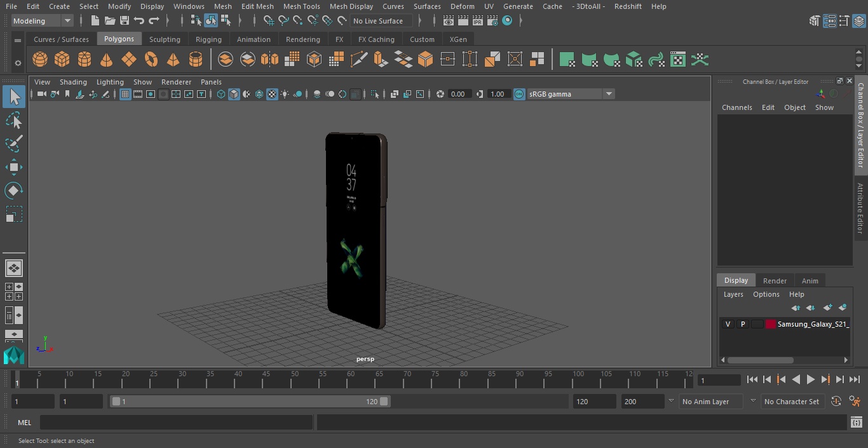
Task: Save the scene with the disk icon
Action: tap(125, 21)
